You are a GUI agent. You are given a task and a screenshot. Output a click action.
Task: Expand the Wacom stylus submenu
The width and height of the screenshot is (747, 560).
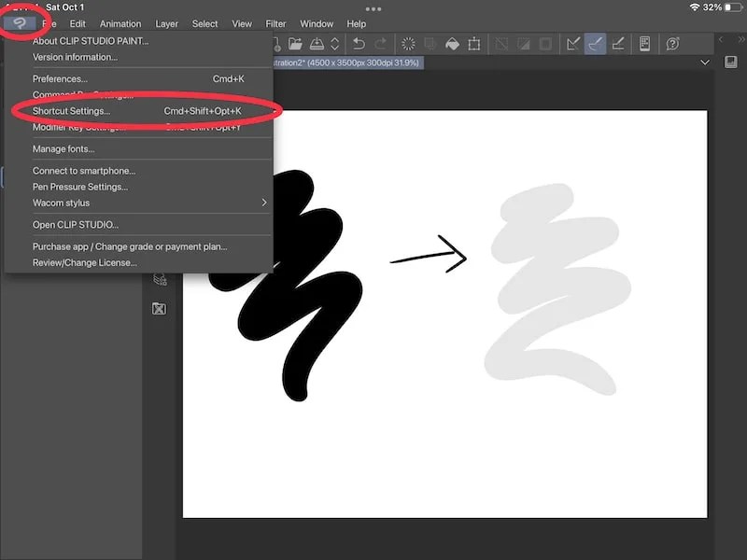click(x=138, y=203)
